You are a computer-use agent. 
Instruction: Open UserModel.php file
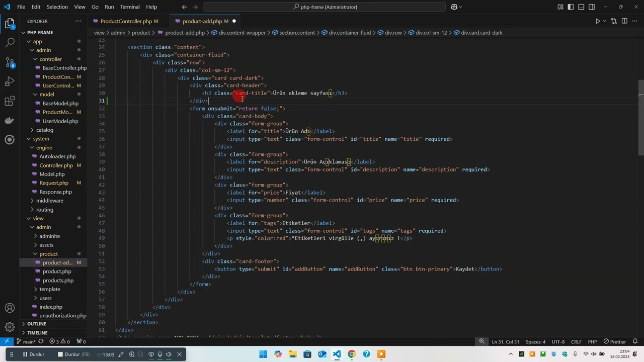tap(60, 121)
